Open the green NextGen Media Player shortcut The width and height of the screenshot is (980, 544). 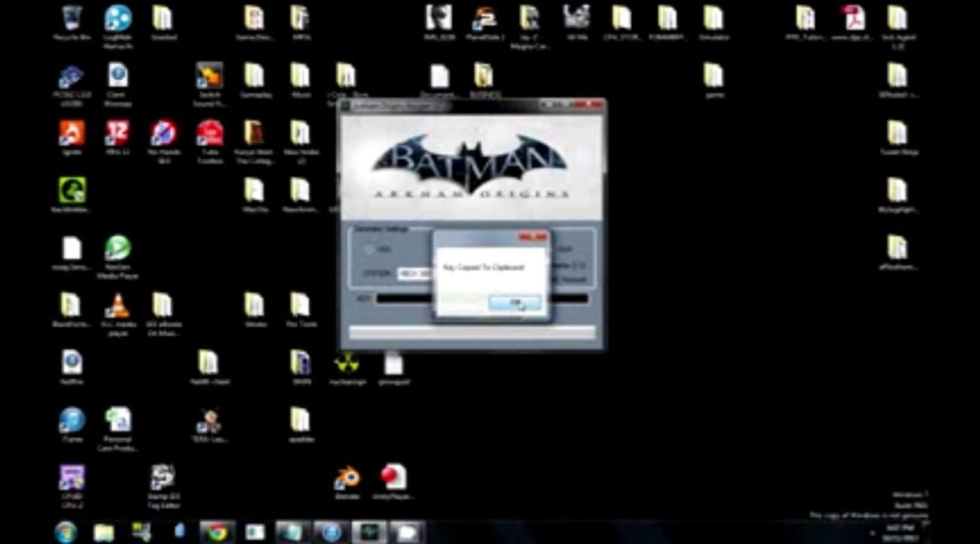click(x=117, y=256)
